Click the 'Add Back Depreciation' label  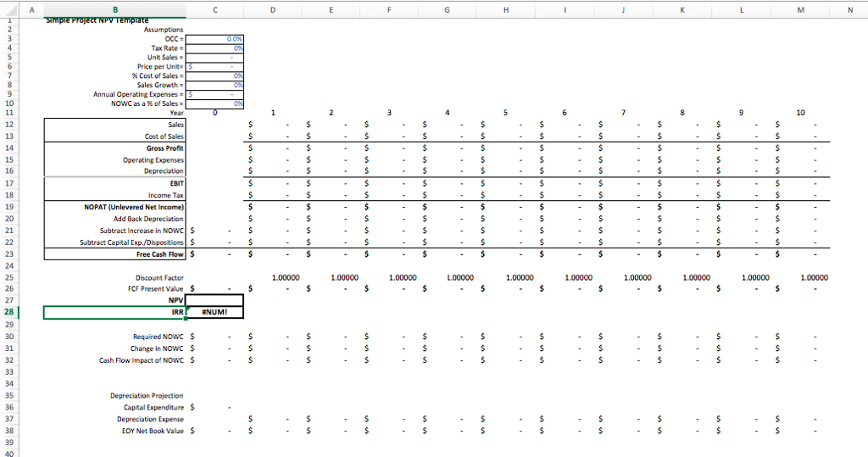[148, 219]
